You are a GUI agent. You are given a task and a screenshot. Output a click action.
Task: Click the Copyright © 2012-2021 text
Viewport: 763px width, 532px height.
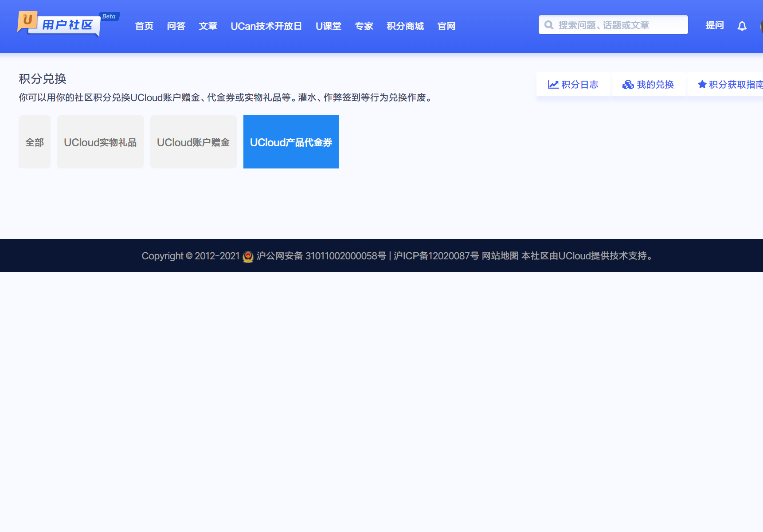[x=191, y=256]
